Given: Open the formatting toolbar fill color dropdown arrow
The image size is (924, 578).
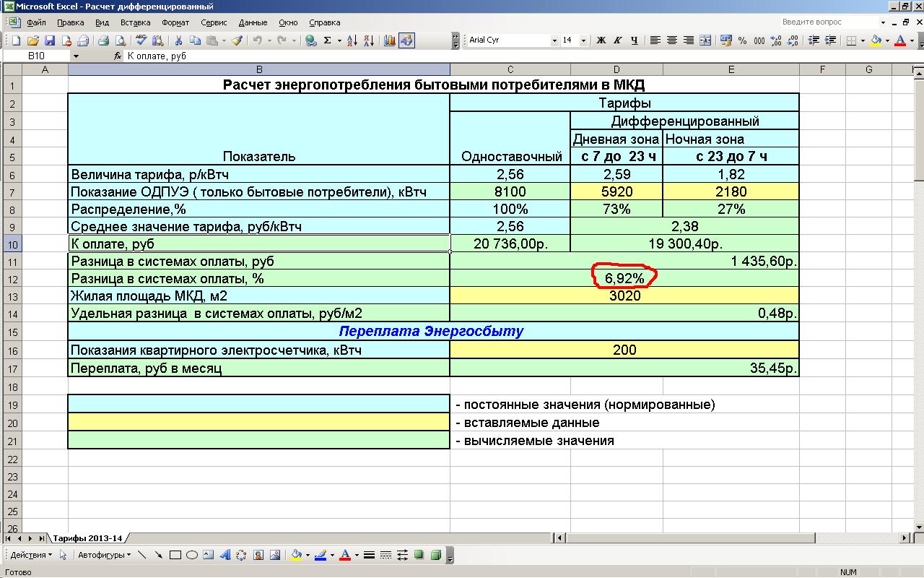Looking at the screenshot, I should click(x=887, y=40).
